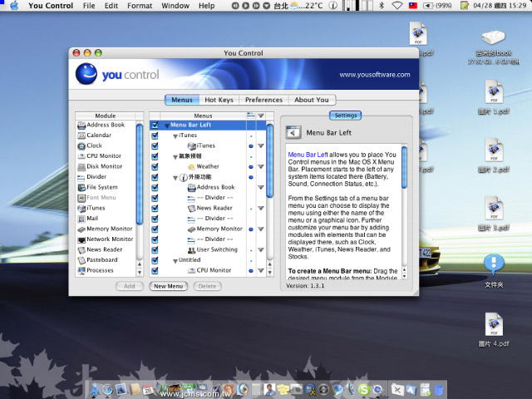The height and width of the screenshot is (399, 532).
Task: Select the Mail module
Action: (88, 218)
